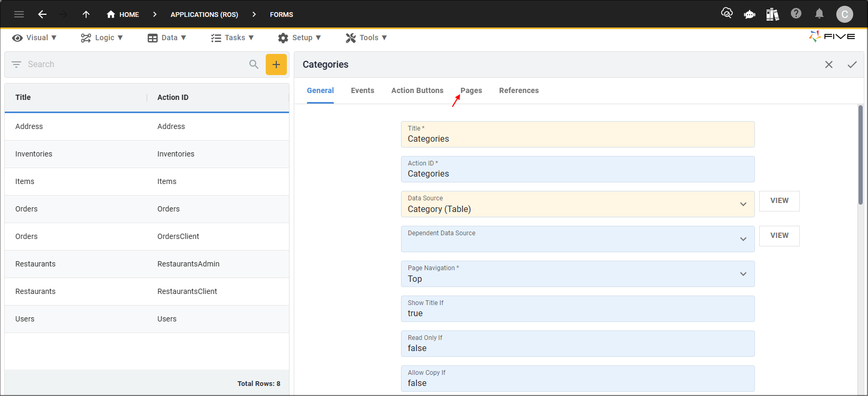This screenshot has height=396, width=868.
Task: Click the form's vertical scrollbar
Action: pyautogui.click(x=860, y=155)
